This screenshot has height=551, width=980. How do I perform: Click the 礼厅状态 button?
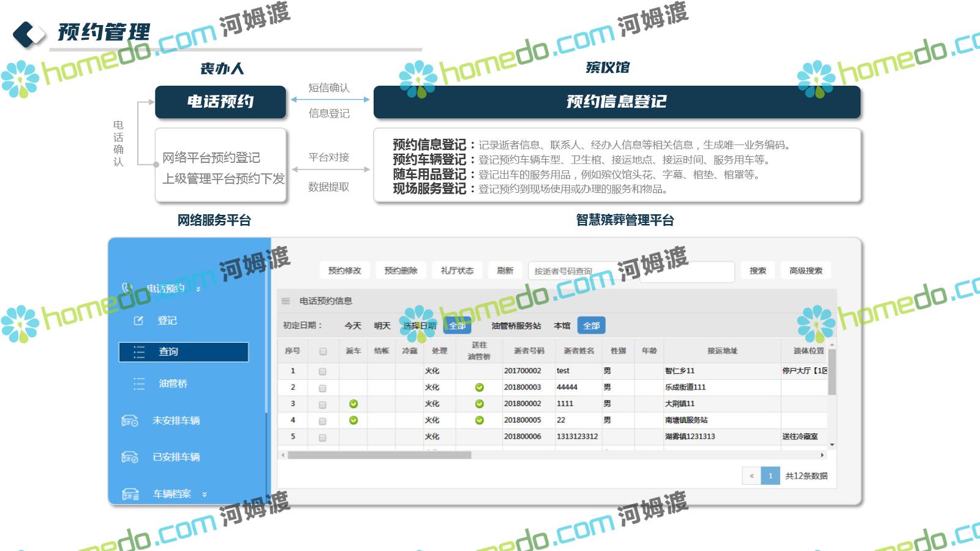point(457,271)
